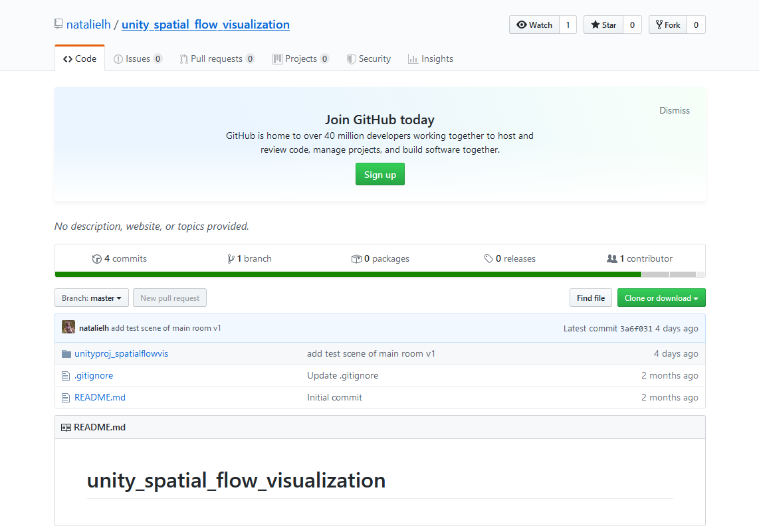
Task: Fork the repository
Action: click(x=668, y=25)
